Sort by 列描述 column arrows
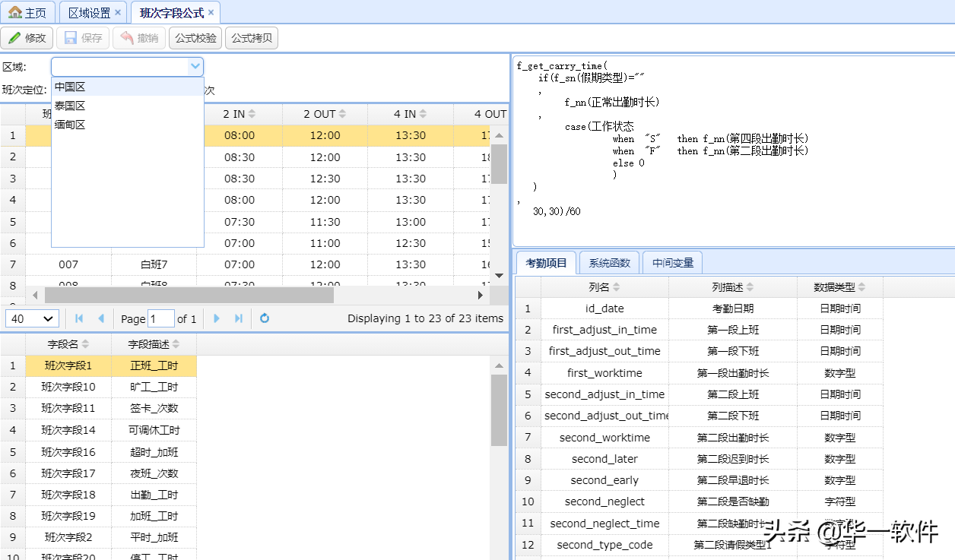The height and width of the screenshot is (560, 955). [x=750, y=287]
